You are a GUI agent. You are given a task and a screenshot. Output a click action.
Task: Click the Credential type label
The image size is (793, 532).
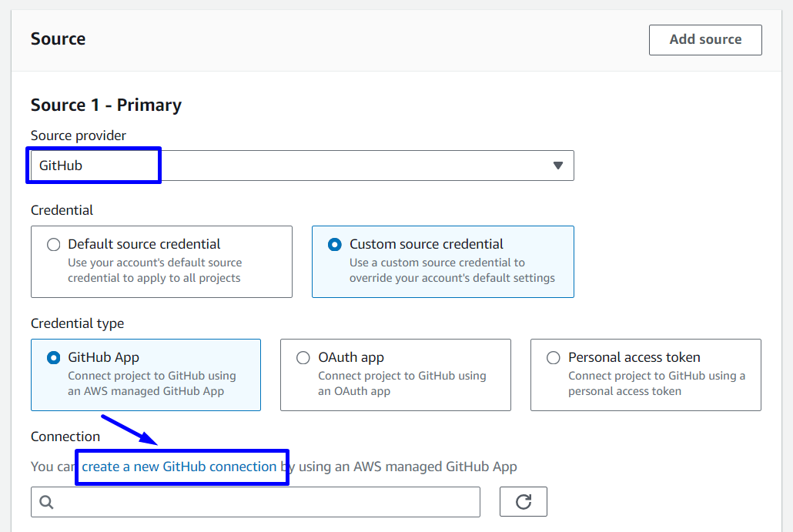77,323
